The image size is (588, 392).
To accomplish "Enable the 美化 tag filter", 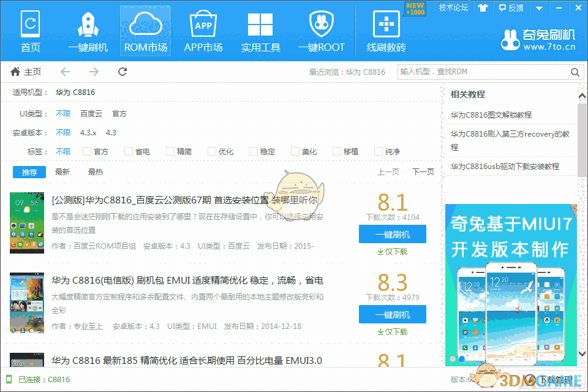I will (295, 151).
